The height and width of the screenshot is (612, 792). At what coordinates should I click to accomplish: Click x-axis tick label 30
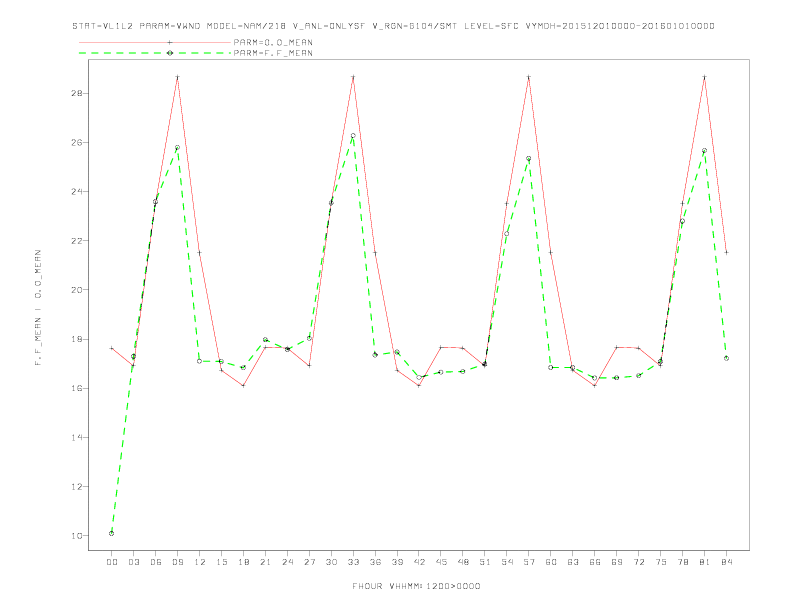pos(331,562)
